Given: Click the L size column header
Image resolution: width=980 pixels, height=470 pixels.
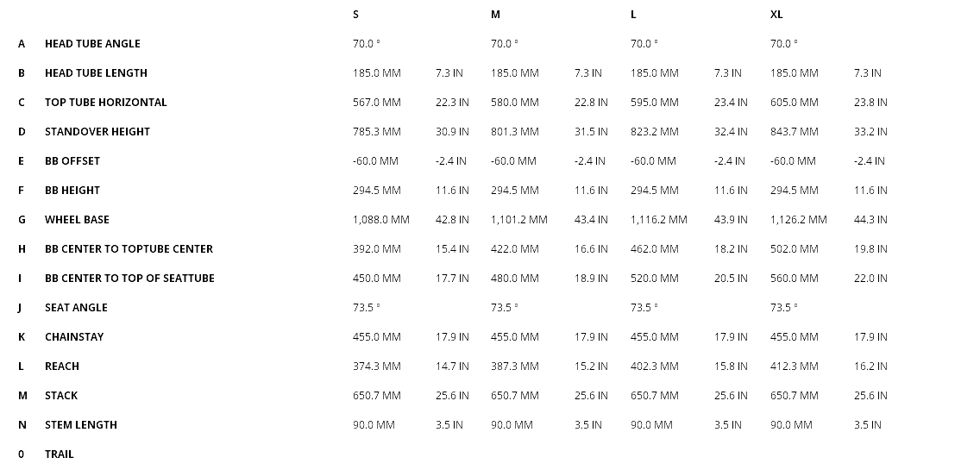Looking at the screenshot, I should coord(634,15).
